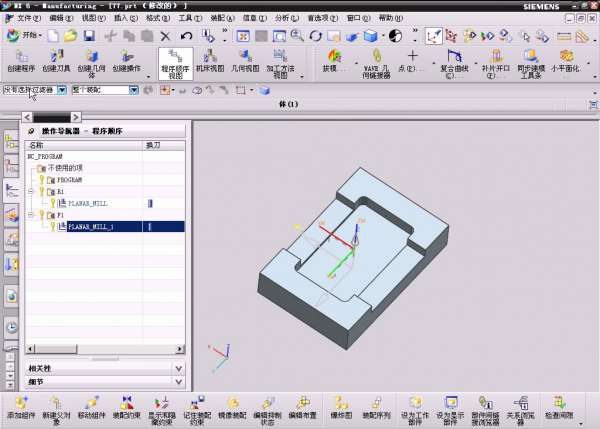
Task: Open the File (文件) menu
Action: pos(28,18)
